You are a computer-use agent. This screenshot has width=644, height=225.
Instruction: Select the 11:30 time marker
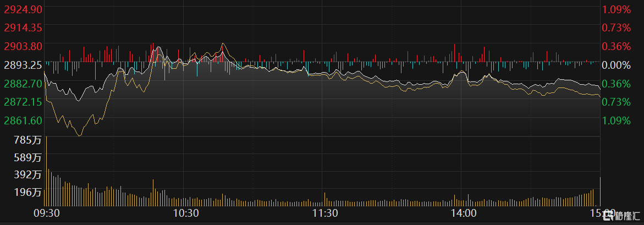pos(324,213)
